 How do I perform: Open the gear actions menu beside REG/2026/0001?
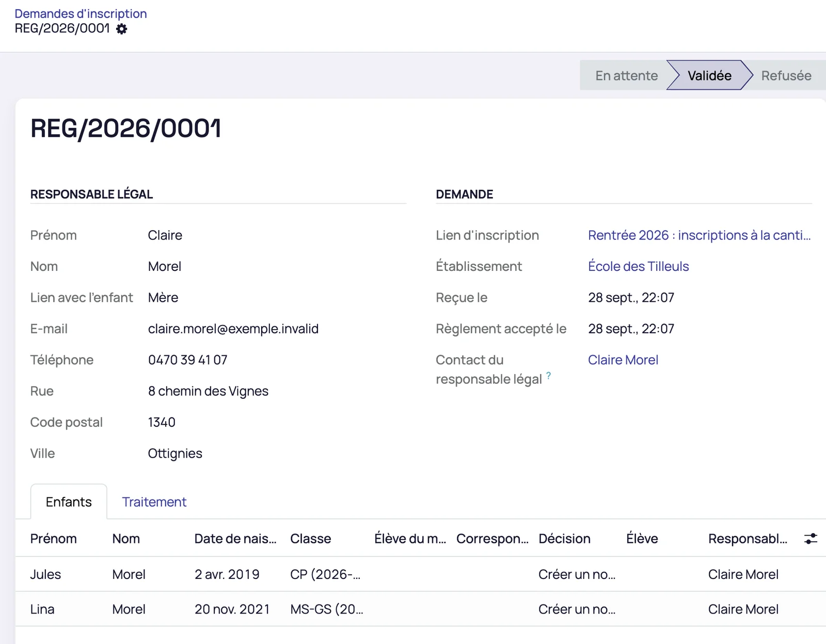click(122, 29)
